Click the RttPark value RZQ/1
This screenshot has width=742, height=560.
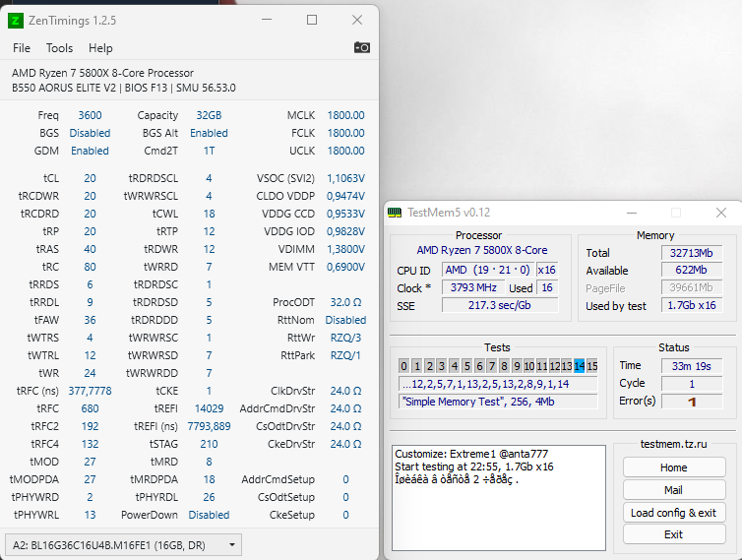point(345,355)
